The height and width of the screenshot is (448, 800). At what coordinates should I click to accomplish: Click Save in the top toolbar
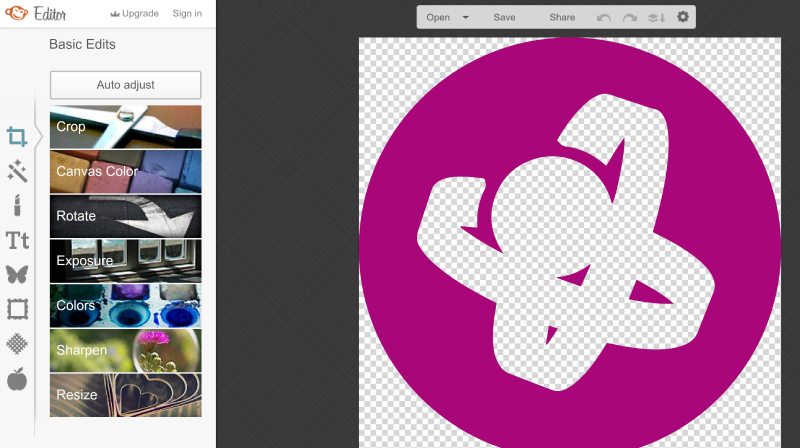(x=504, y=17)
